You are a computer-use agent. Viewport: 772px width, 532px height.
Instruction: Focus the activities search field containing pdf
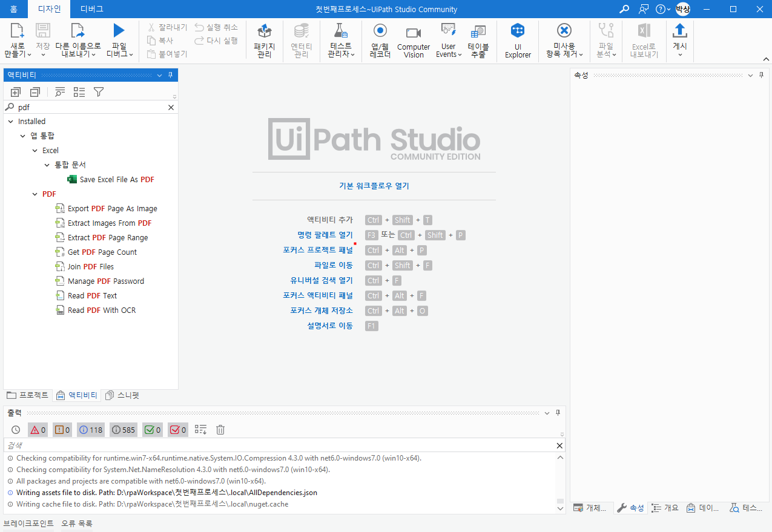(x=91, y=107)
